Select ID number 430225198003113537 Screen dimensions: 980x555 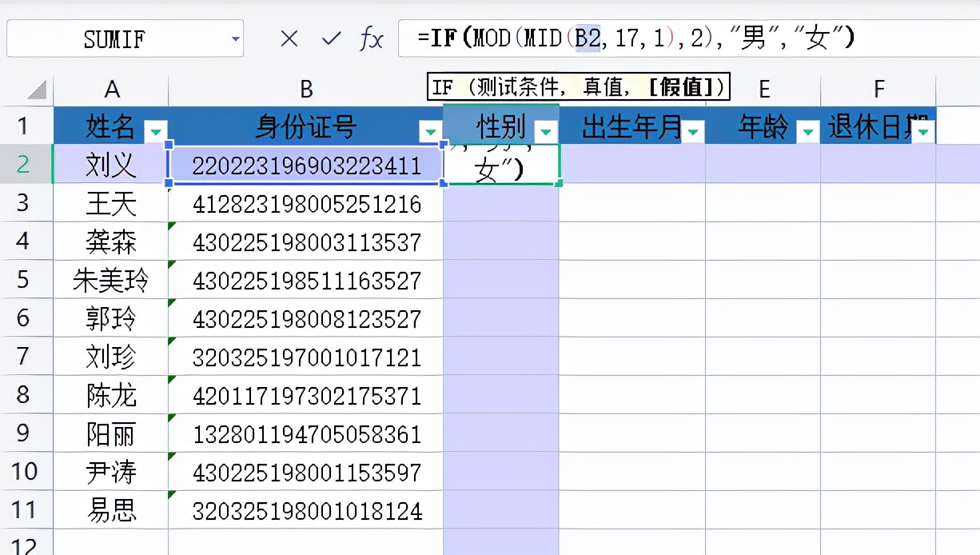306,242
